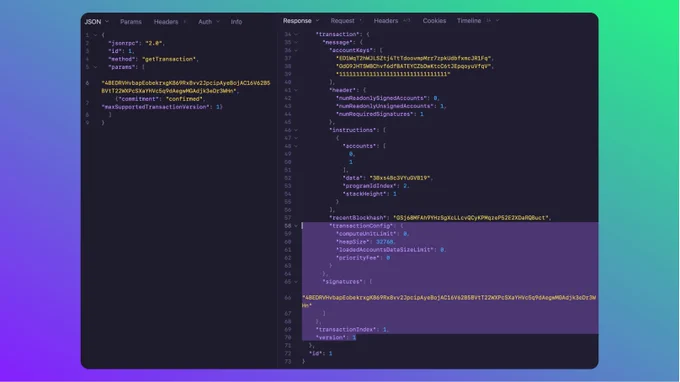Open the Cookies tab
Viewport: 680px width, 382px height.
click(434, 21)
